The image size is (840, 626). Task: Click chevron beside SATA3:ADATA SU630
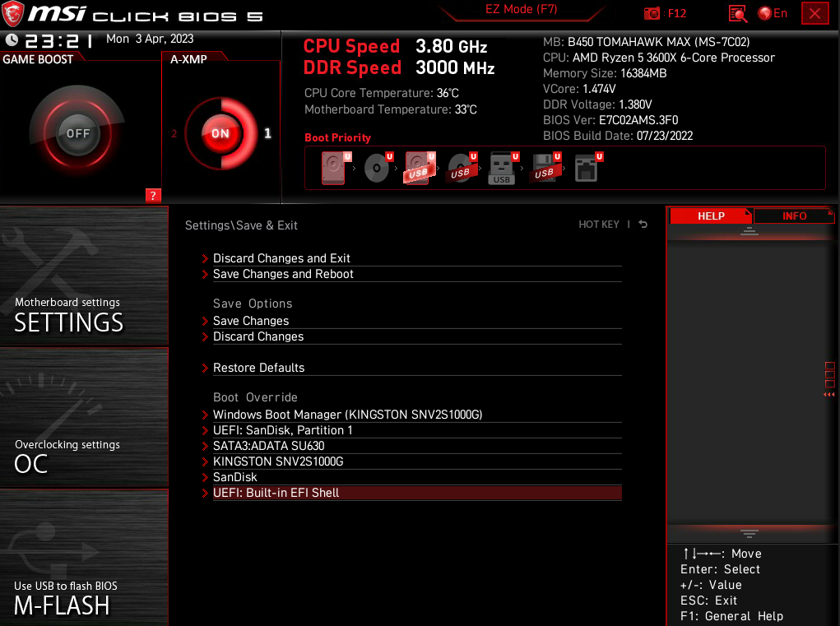coord(205,446)
